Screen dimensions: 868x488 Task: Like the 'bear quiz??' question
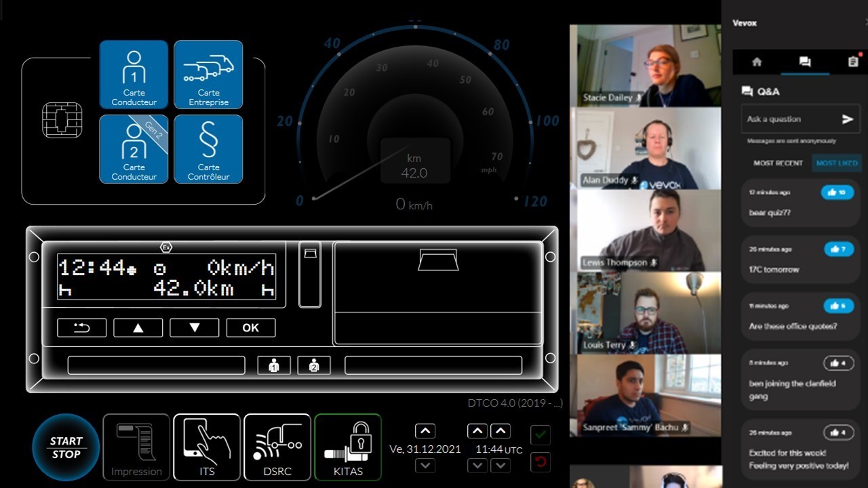[x=837, y=193]
